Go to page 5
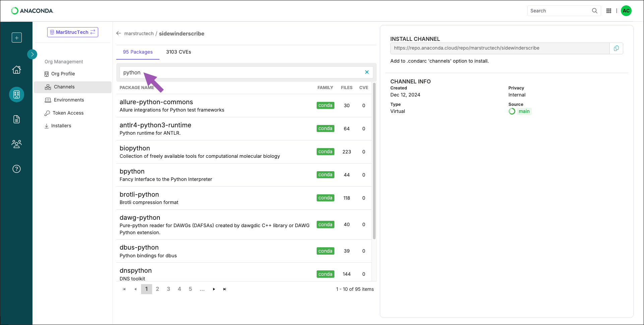644x325 pixels. (x=190, y=289)
